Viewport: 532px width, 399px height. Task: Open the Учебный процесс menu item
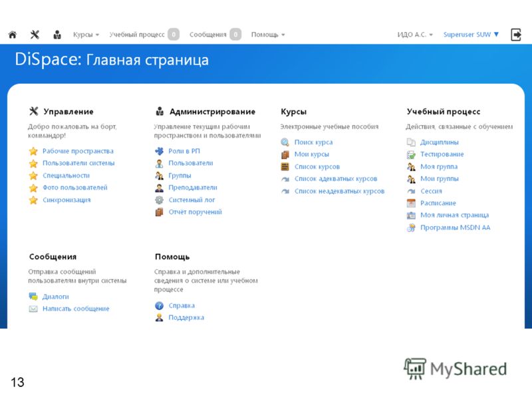click(x=137, y=35)
